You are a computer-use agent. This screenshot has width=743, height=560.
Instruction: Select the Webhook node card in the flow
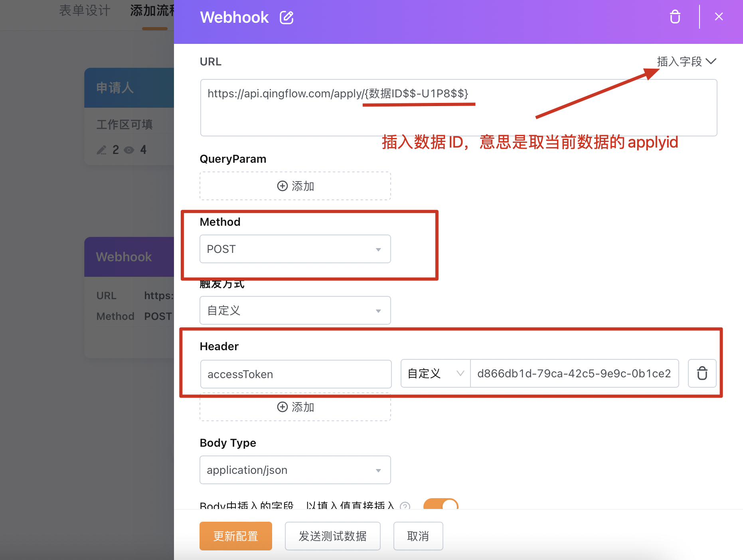pyautogui.click(x=129, y=297)
